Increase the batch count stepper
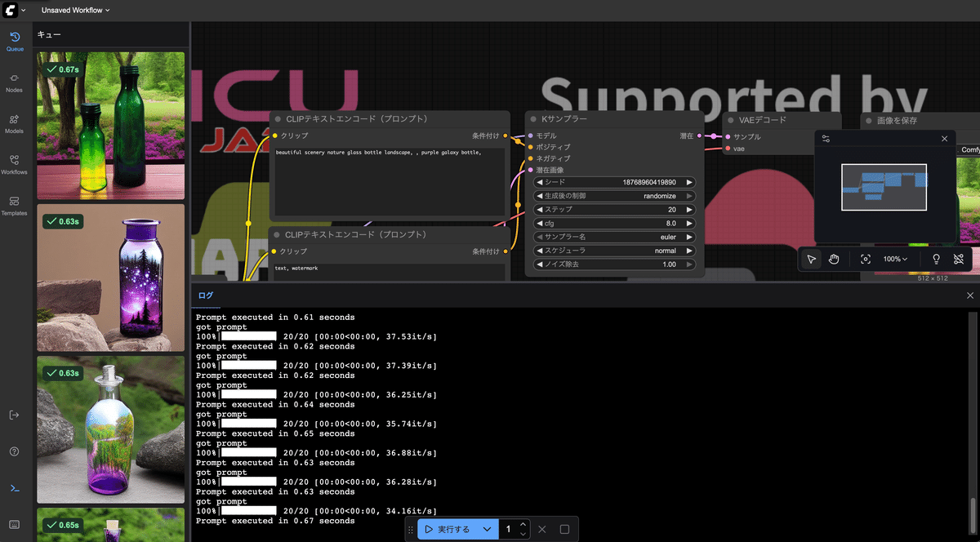The width and height of the screenshot is (980, 542). pyautogui.click(x=523, y=525)
